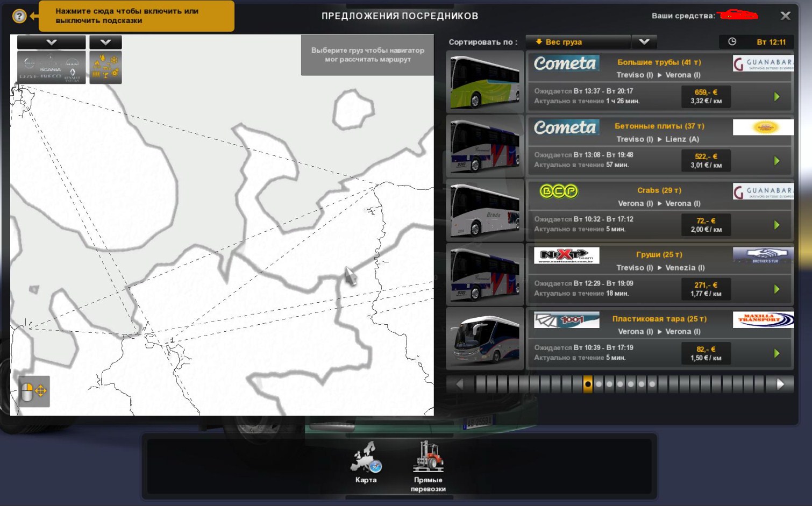Click the Ваши средства label

coord(683,16)
